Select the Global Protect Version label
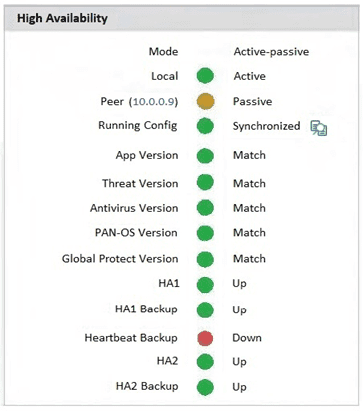 point(120,259)
